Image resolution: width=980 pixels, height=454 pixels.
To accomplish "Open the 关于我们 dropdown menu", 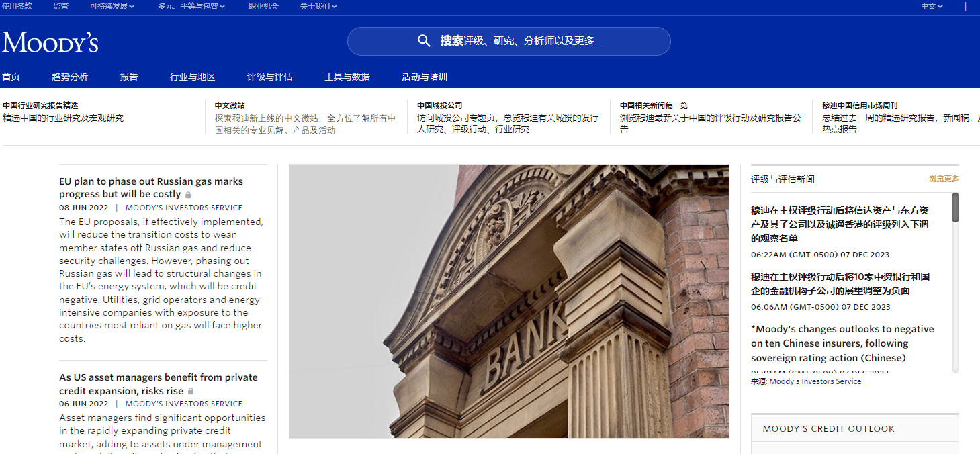I will (318, 6).
